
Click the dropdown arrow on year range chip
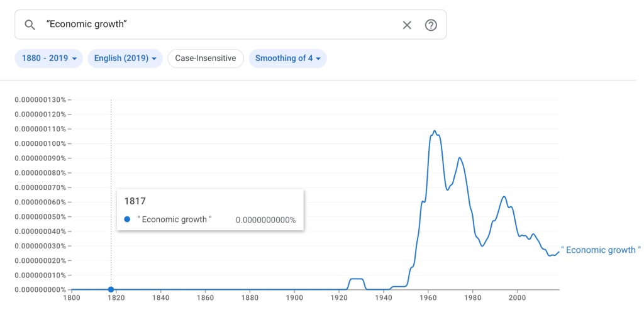pos(75,58)
